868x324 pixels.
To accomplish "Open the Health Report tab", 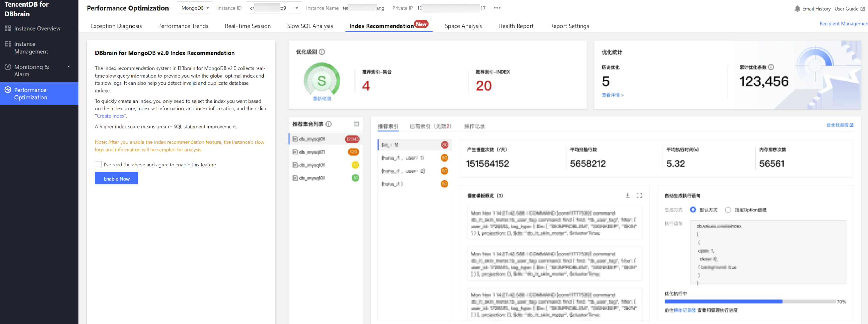I will coord(516,26).
